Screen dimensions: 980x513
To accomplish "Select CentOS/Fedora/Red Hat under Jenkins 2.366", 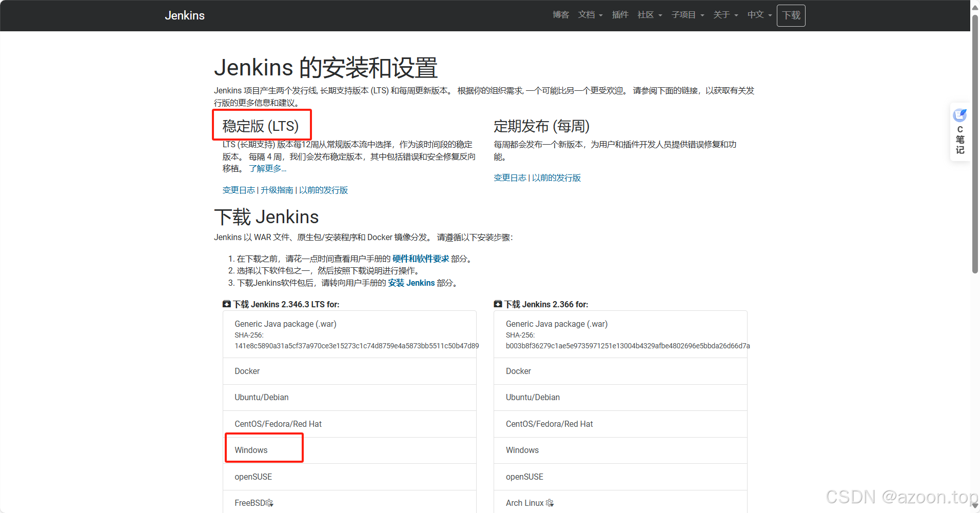I will coord(620,424).
